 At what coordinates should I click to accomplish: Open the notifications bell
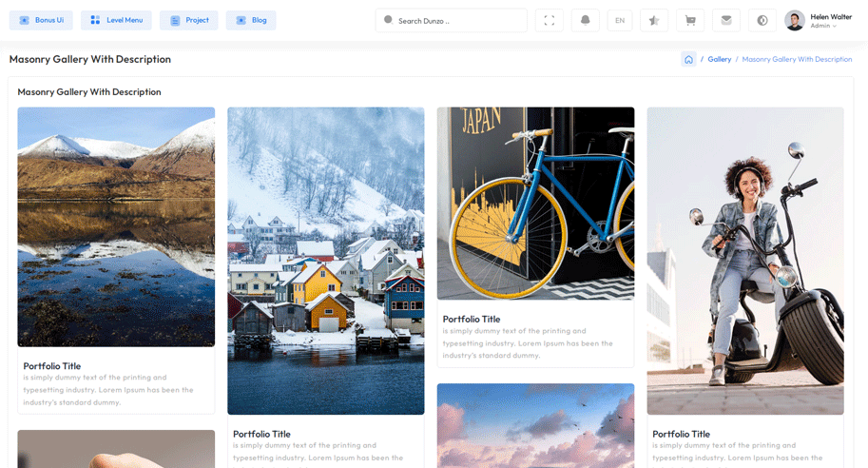[585, 20]
